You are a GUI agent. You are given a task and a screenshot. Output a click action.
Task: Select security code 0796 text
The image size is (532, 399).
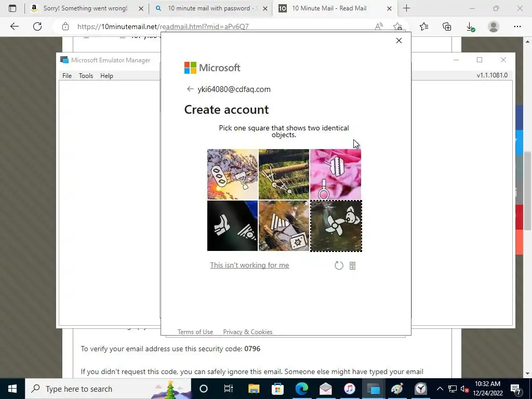[x=252, y=349]
